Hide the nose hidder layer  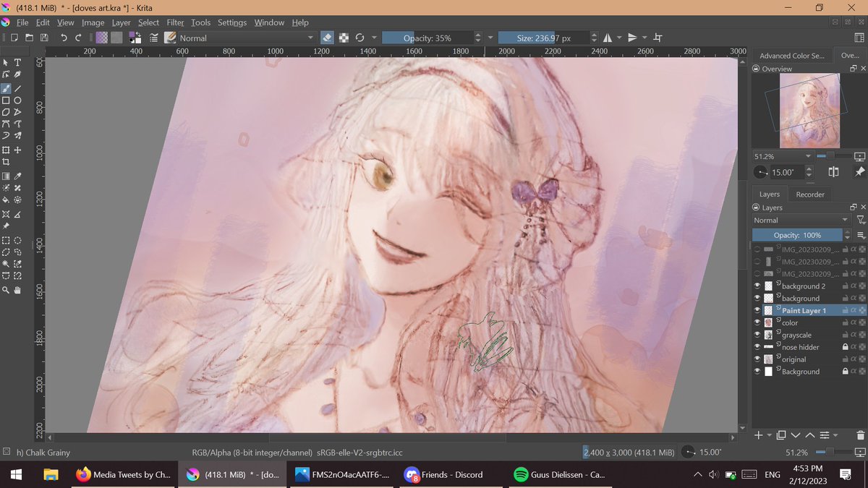757,347
